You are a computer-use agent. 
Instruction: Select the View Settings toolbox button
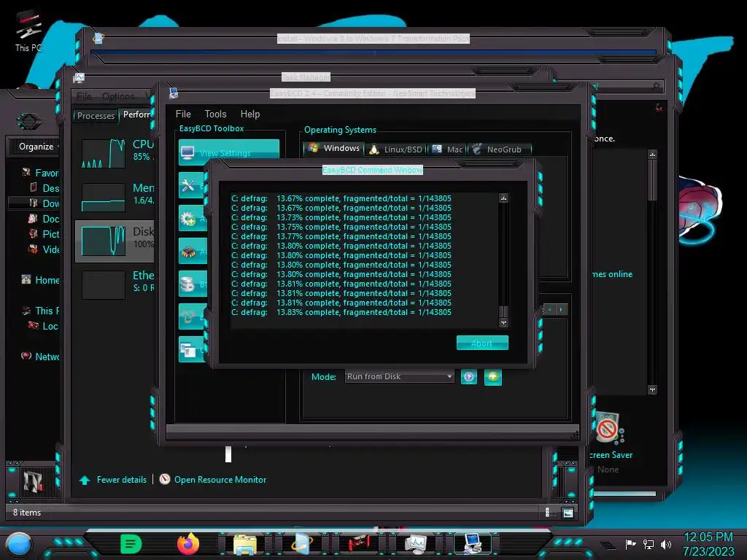[x=228, y=152]
